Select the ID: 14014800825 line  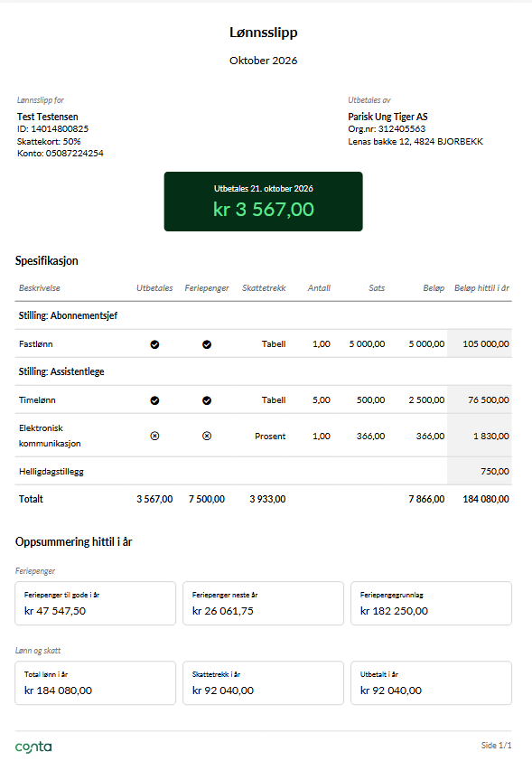point(53,128)
